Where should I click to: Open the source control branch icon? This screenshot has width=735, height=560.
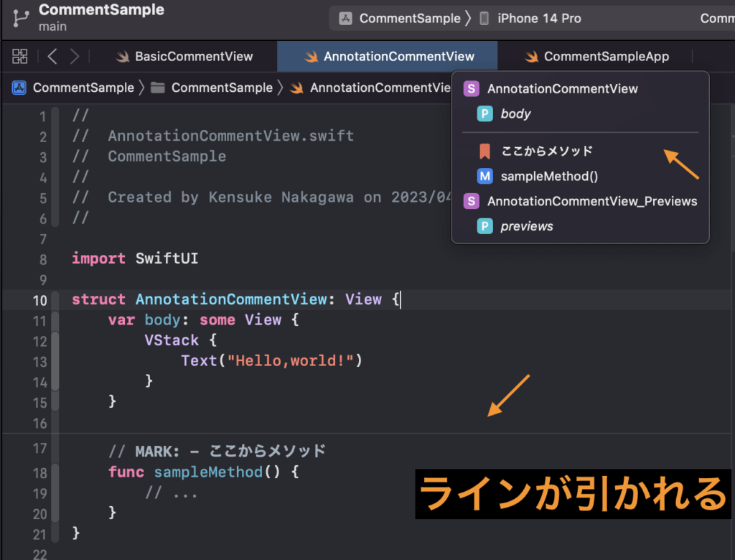21,18
